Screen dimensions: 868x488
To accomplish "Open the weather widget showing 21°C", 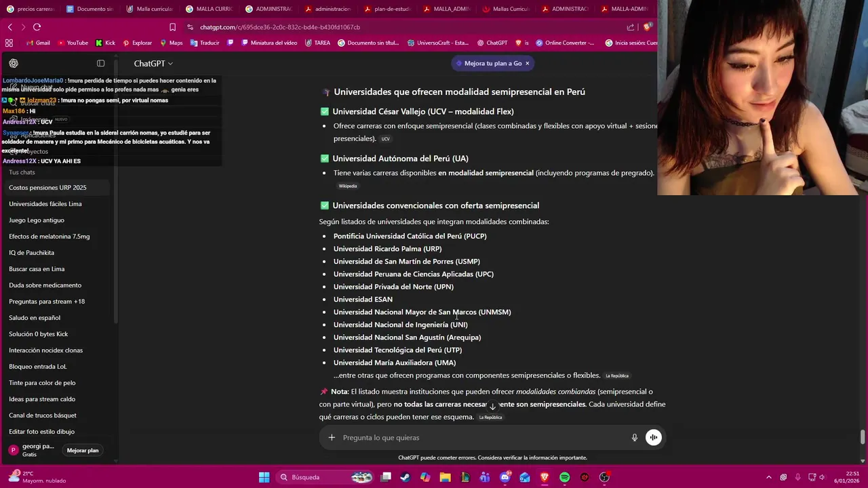I will click(x=37, y=477).
